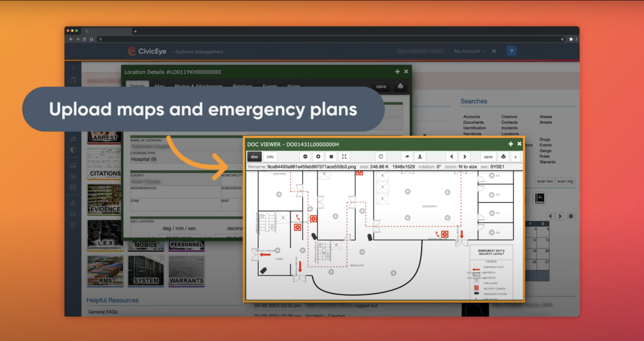Screen dimensions: 644x341
Task: Click the shield icon in the left sidebar
Action: pos(73,150)
